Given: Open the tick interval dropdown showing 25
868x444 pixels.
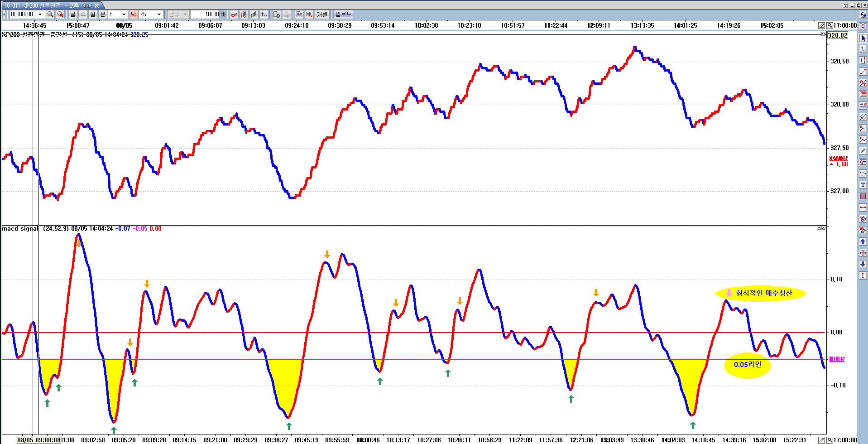Looking at the screenshot, I should 158,14.
